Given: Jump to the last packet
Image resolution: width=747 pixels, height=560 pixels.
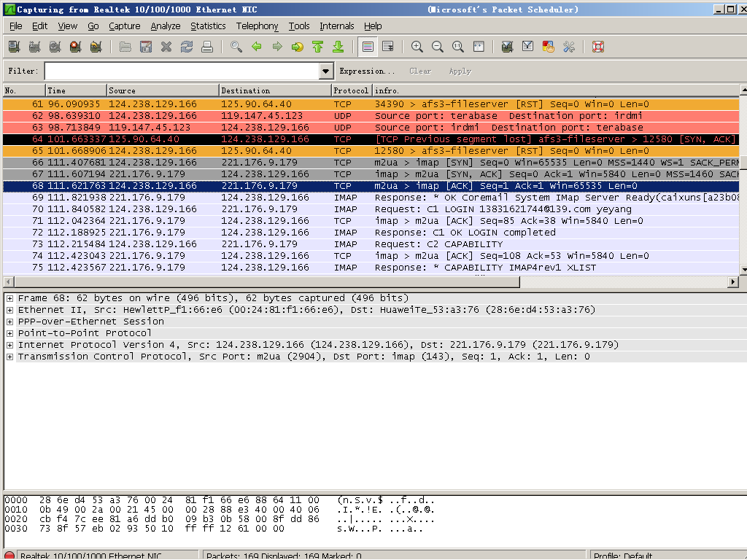Looking at the screenshot, I should (x=338, y=47).
